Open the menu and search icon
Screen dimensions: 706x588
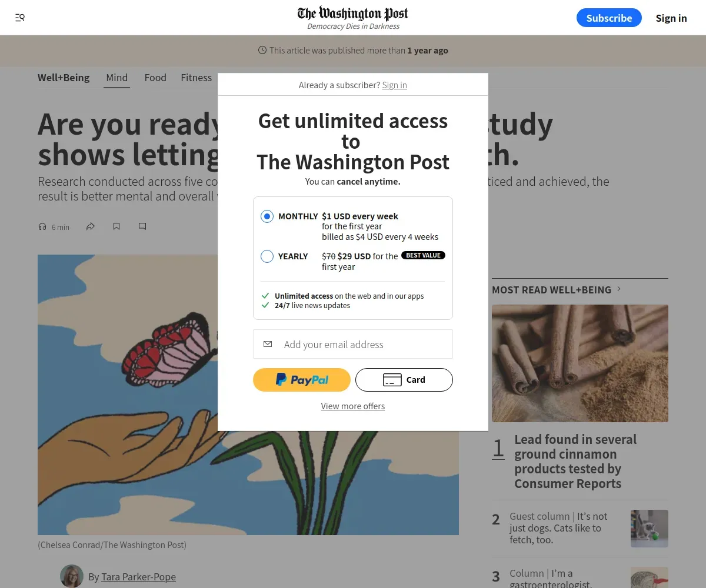(x=20, y=18)
